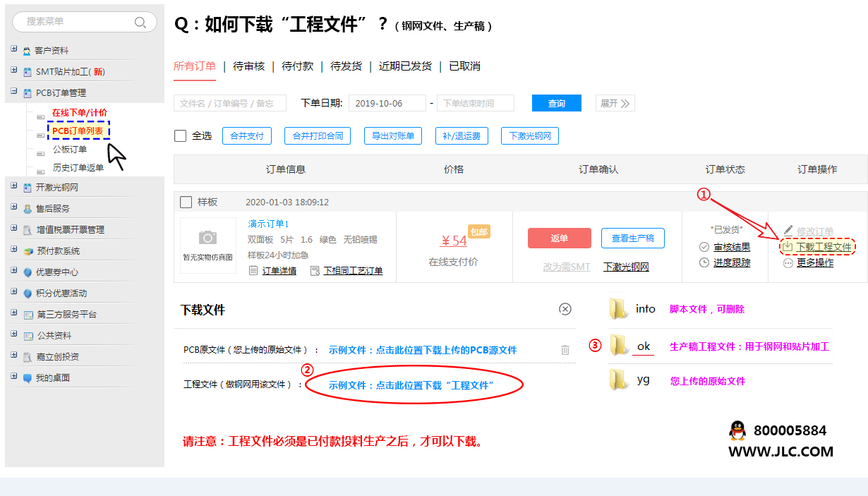Click the pencil icon for 修改订单
This screenshot has width=868, height=496.
[788, 231]
